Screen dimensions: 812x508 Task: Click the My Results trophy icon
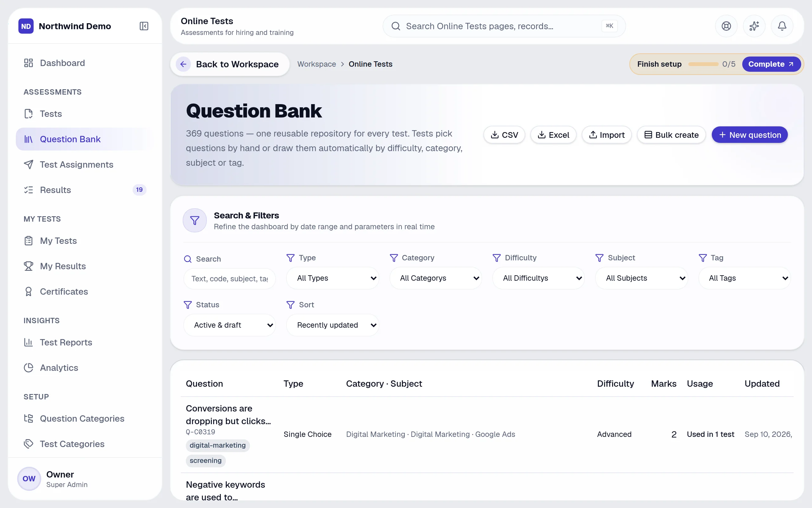(x=29, y=266)
